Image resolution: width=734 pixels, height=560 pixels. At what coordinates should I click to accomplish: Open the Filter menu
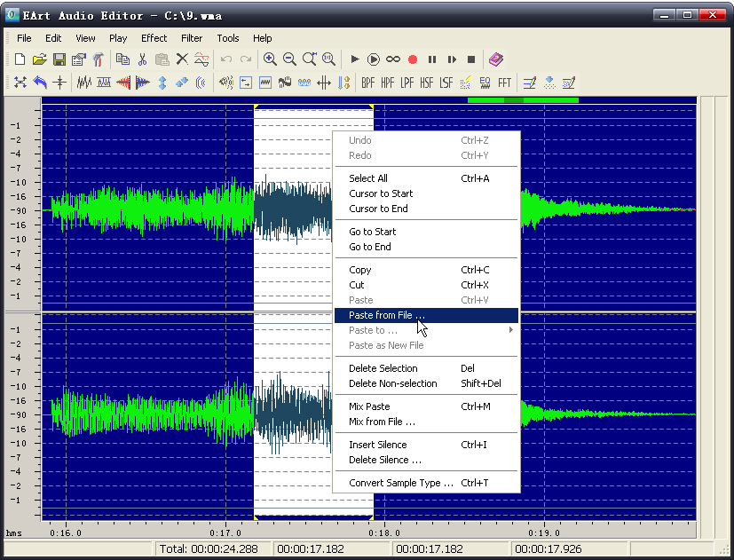(192, 38)
